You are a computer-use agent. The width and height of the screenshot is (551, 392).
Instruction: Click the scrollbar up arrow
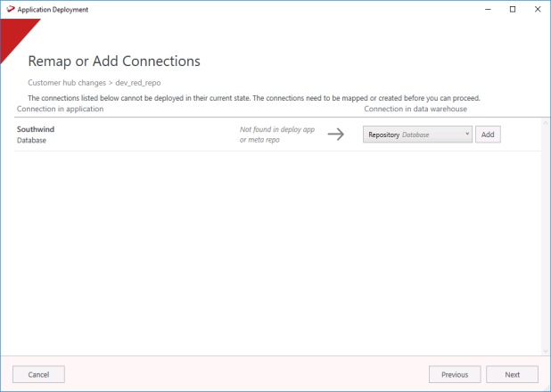click(x=544, y=121)
